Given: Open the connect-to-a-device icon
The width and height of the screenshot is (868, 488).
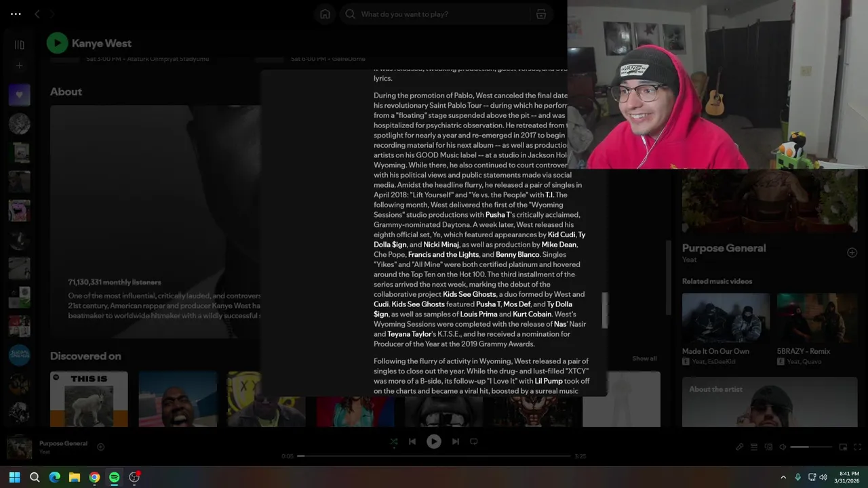Looking at the screenshot, I should (768, 447).
